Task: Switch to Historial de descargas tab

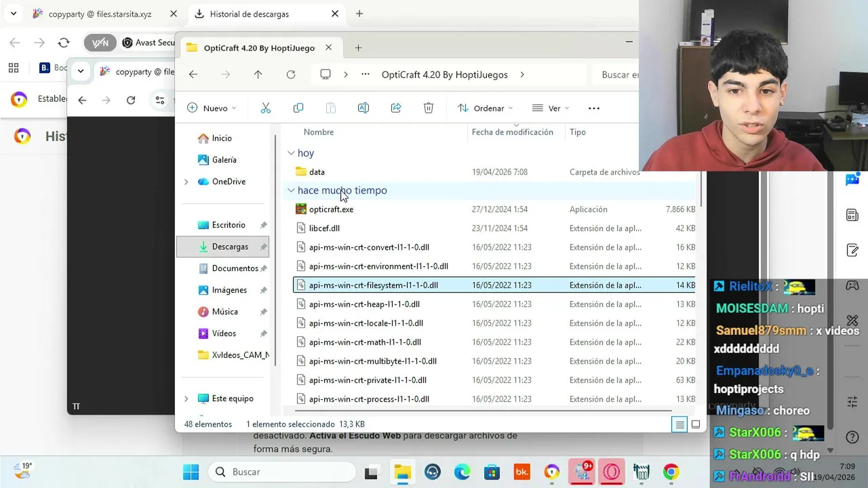Action: tap(250, 14)
